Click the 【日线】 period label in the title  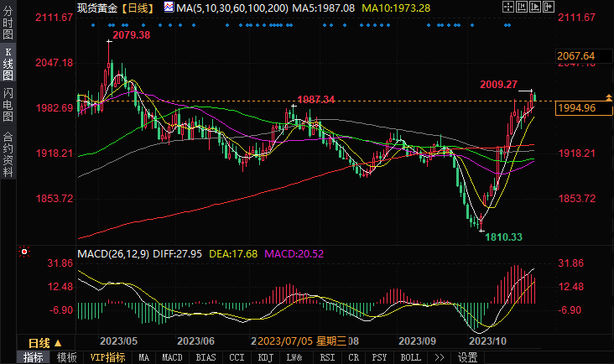pyautogui.click(x=138, y=8)
